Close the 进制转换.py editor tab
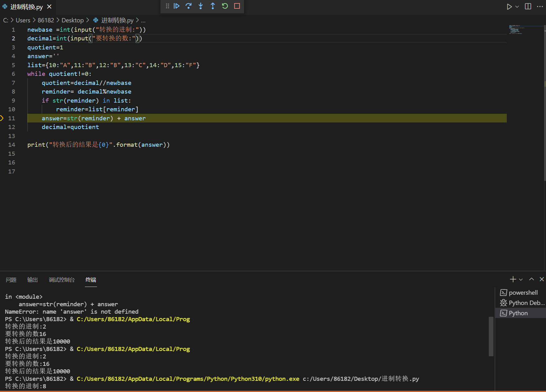Viewport: 546px width, 392px height. tap(49, 7)
